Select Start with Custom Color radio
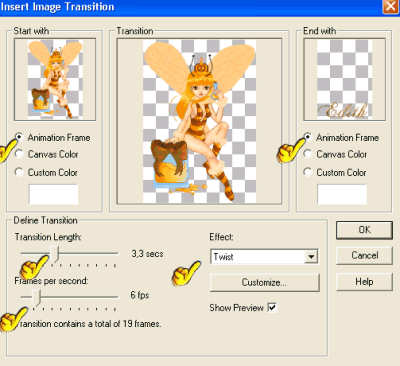This screenshot has width=400, height=366. [19, 172]
